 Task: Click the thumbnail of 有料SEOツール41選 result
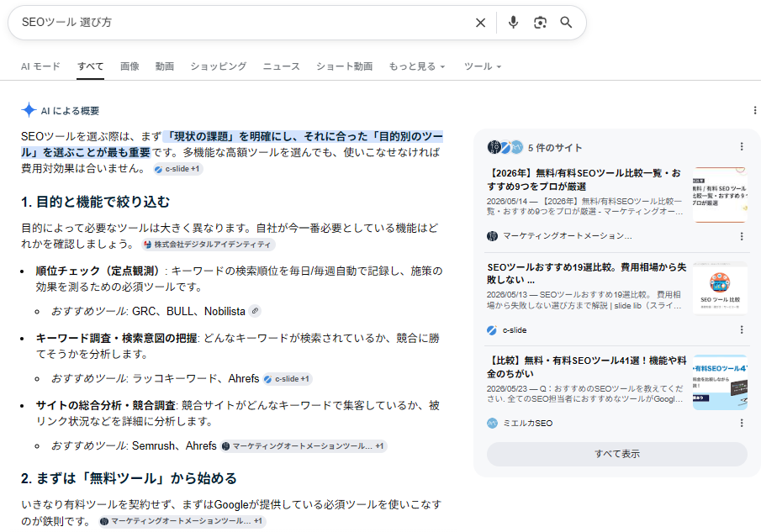(720, 382)
